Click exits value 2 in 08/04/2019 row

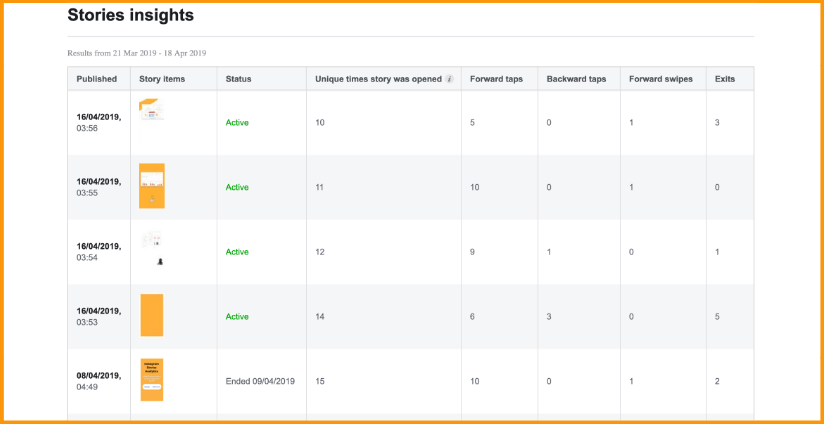717,381
